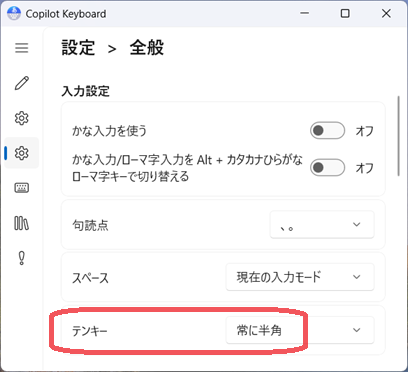Viewport: 408px width, 372px height.
Task: Click the 句読点 label
Action: [90, 225]
